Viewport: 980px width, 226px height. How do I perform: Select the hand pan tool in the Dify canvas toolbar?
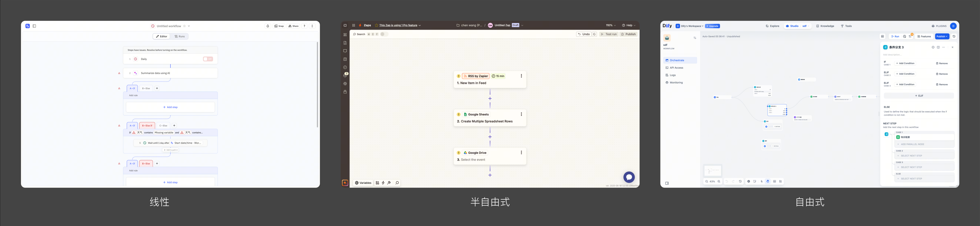768,181
